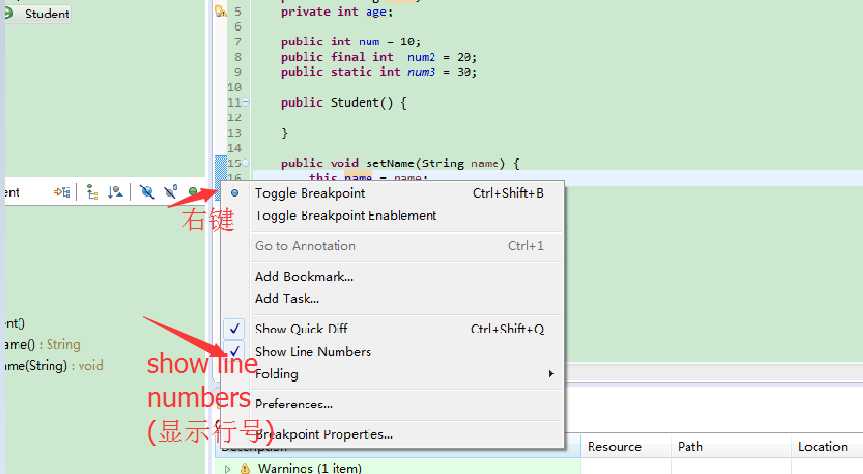Expand the Warnings (1 item) group
This screenshot has height=474, width=863.
228,469
